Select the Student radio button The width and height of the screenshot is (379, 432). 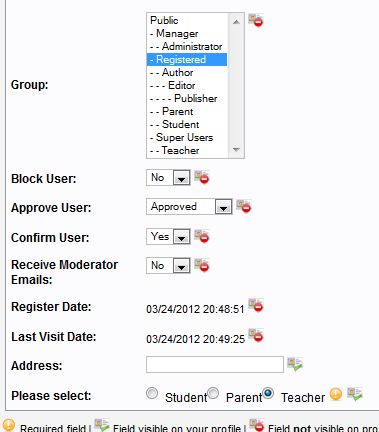pos(152,393)
